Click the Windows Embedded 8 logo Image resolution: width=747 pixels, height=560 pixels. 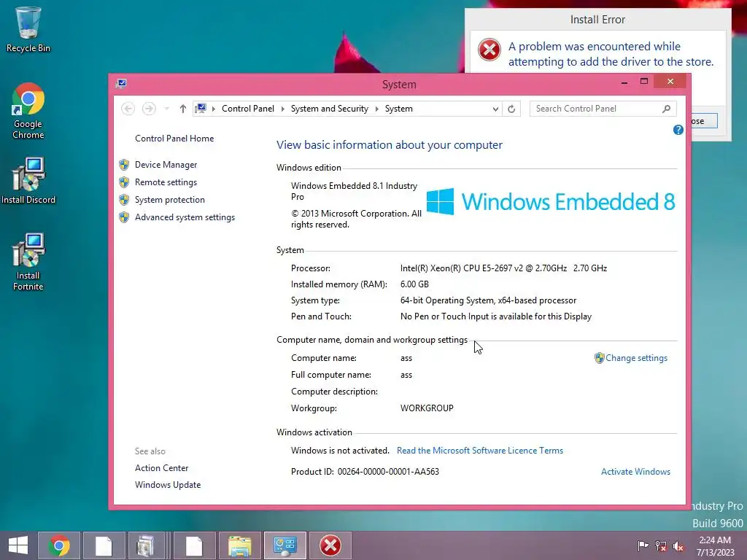(x=551, y=201)
